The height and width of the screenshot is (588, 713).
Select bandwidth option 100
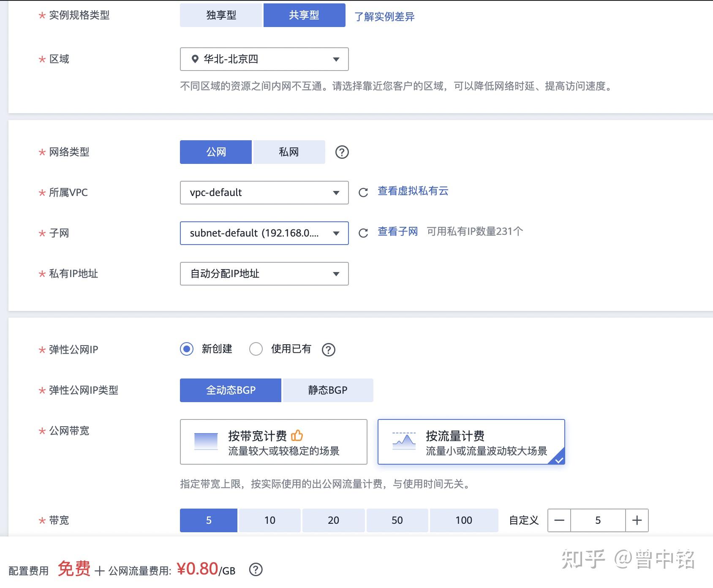coord(463,520)
